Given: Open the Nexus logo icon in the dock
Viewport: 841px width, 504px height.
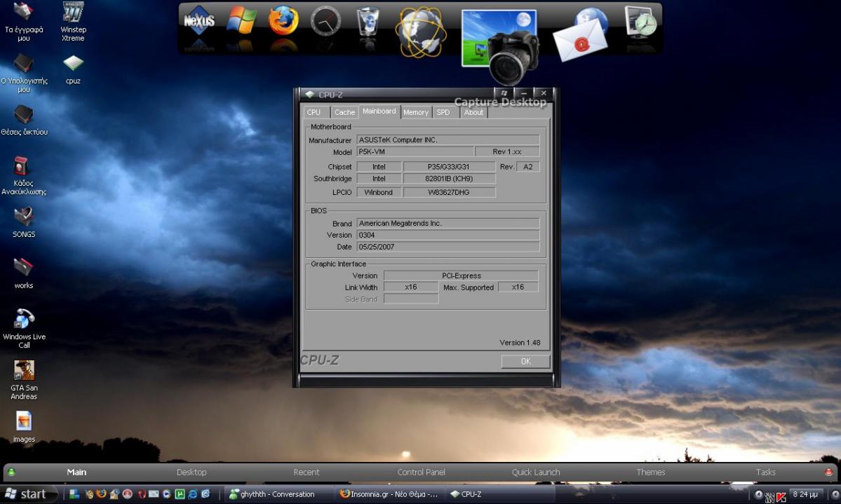Looking at the screenshot, I should click(199, 22).
